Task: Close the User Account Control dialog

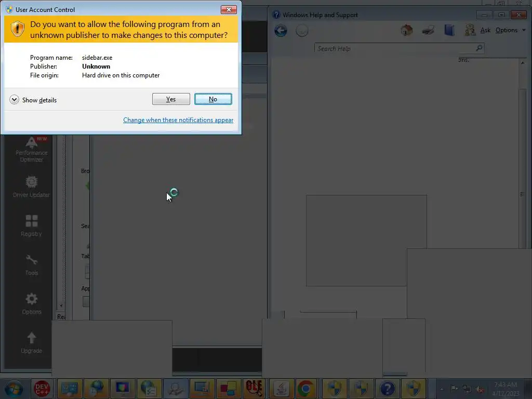Action: tap(229, 9)
